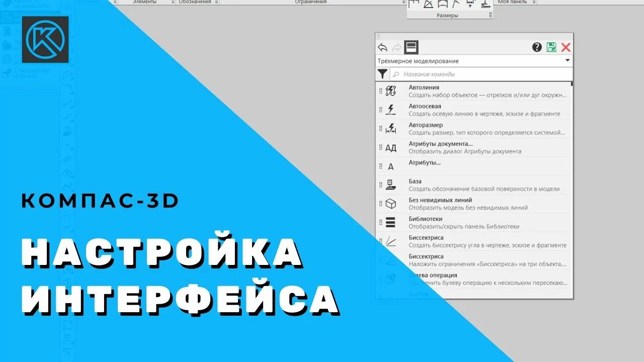Click the Обозначения toolbar group label
The height and width of the screenshot is (362, 644).
(195, 2)
